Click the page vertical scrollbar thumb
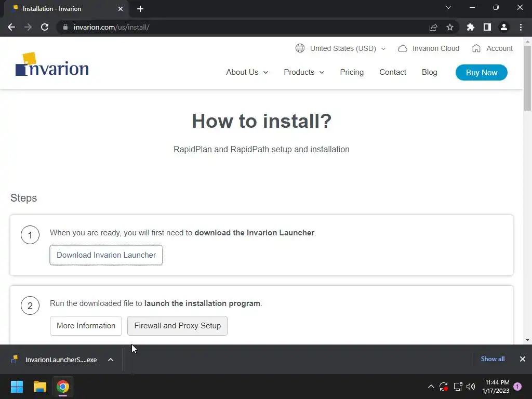This screenshot has width=532, height=399. pos(527,78)
